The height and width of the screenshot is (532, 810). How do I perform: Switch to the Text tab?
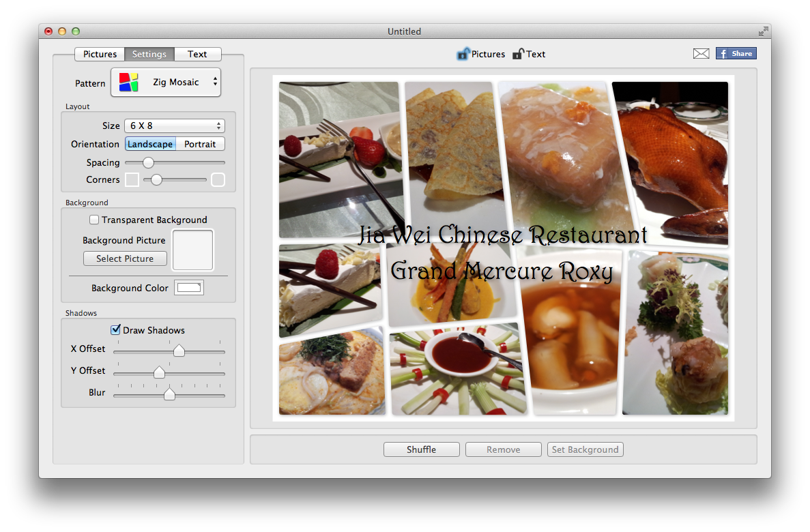pyautogui.click(x=197, y=55)
